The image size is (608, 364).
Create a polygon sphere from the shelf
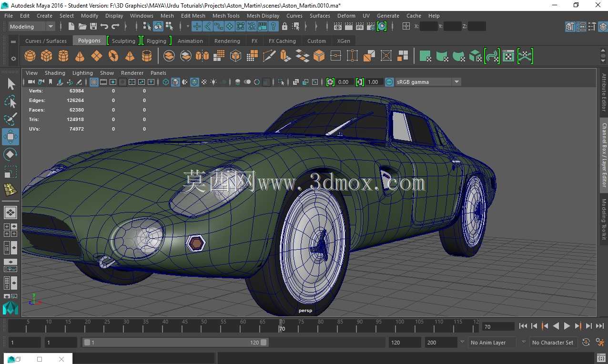(x=30, y=56)
